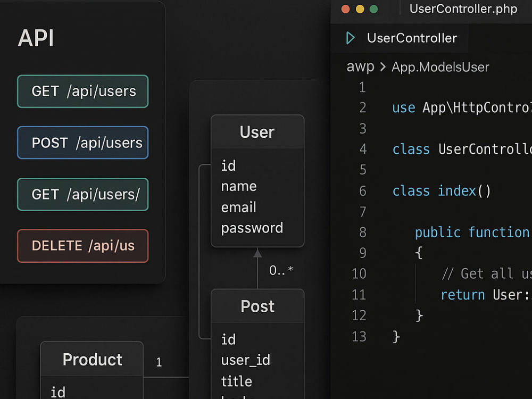Click the 1 multiplicity label beside Product
This screenshot has width=532, height=399.
pos(159,362)
